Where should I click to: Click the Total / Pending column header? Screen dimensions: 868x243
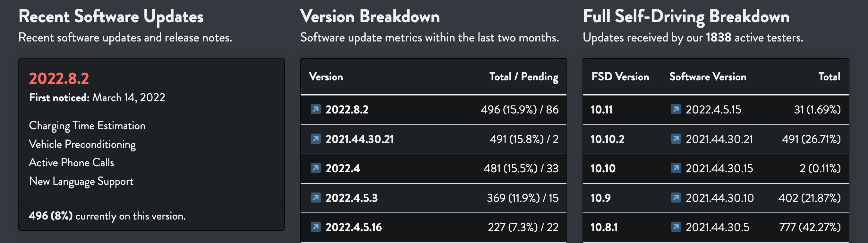(x=523, y=77)
